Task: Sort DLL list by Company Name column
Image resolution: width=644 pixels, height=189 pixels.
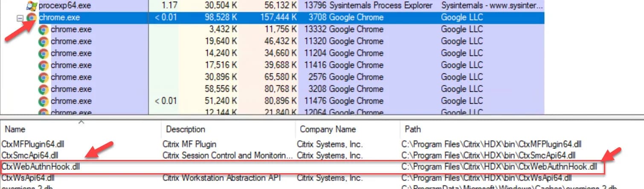Action: point(328,129)
